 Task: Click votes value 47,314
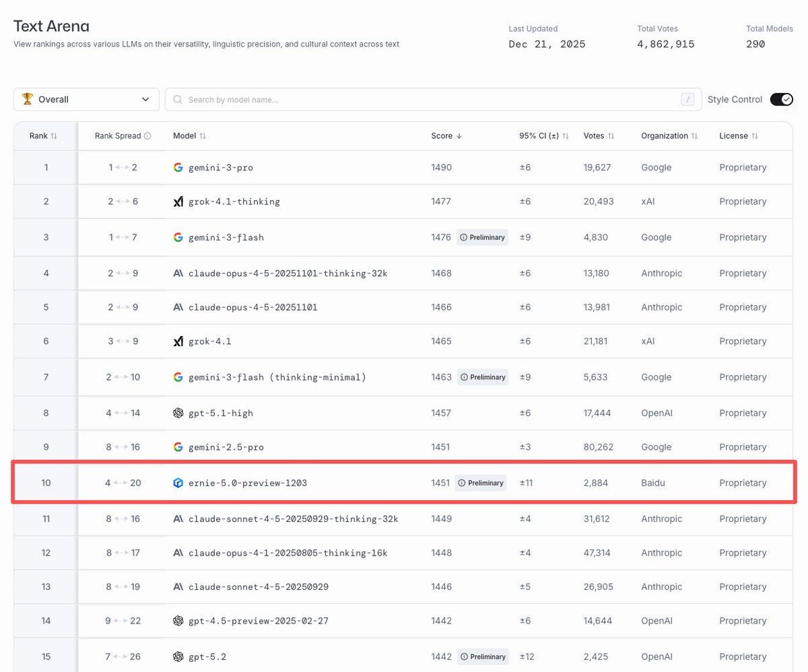point(599,553)
